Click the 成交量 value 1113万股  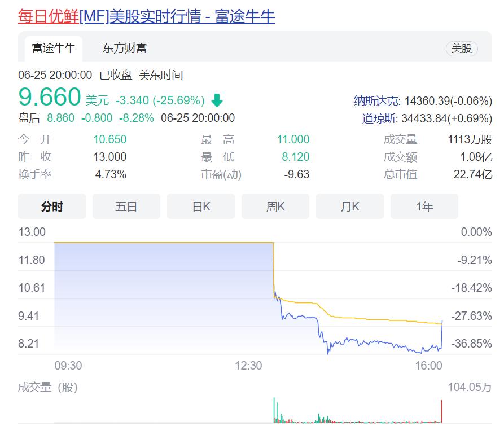pos(470,139)
